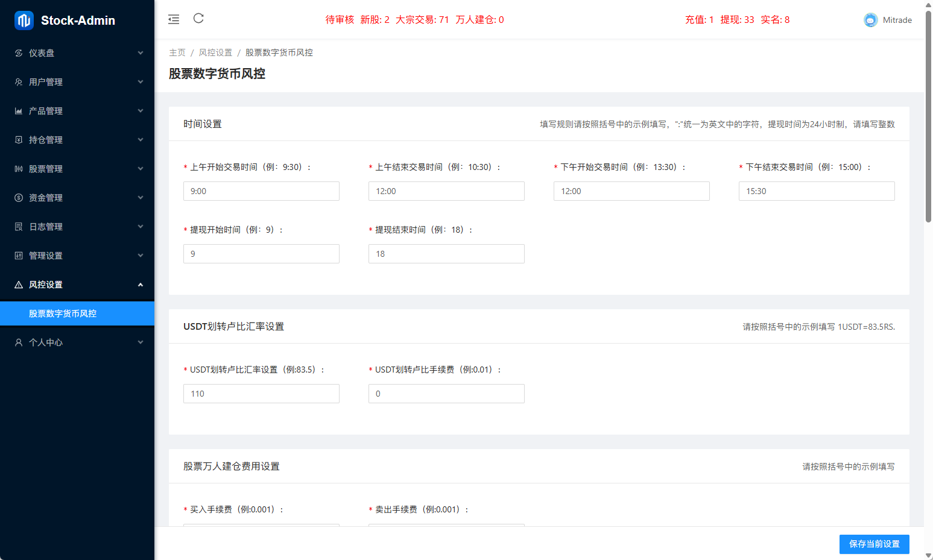Screen dimensions: 933x560
Task: Click the Mitrade username
Action: click(897, 20)
